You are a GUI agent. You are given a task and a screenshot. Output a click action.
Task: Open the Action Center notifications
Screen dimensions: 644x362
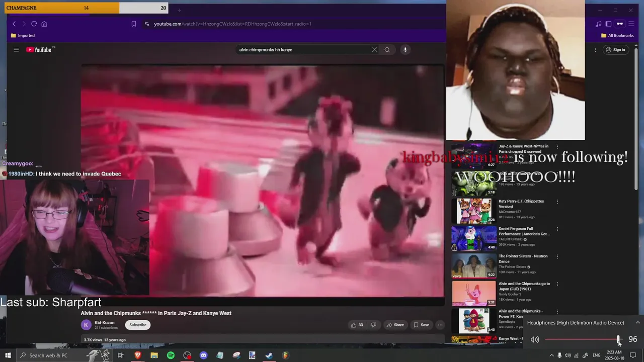[633, 355]
